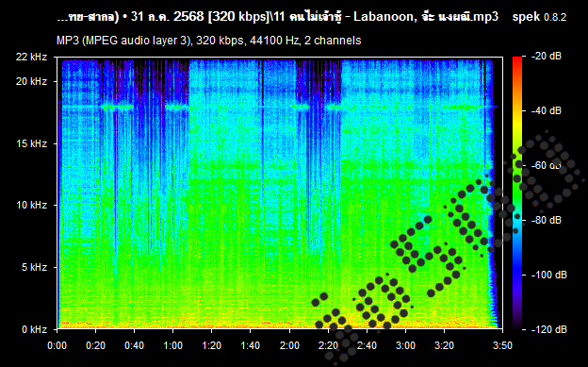588x367 pixels.
Task: Select the 3:50 end time label
Action: point(502,345)
